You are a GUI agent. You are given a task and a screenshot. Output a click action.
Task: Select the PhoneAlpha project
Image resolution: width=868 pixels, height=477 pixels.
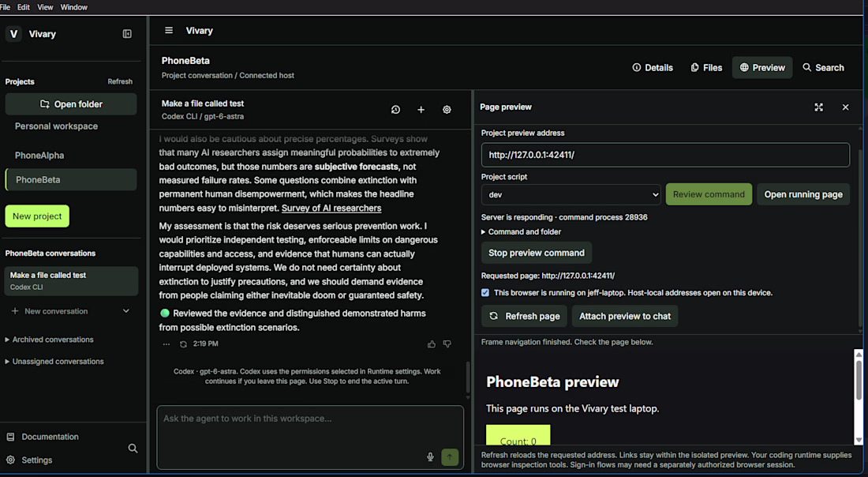71,156
